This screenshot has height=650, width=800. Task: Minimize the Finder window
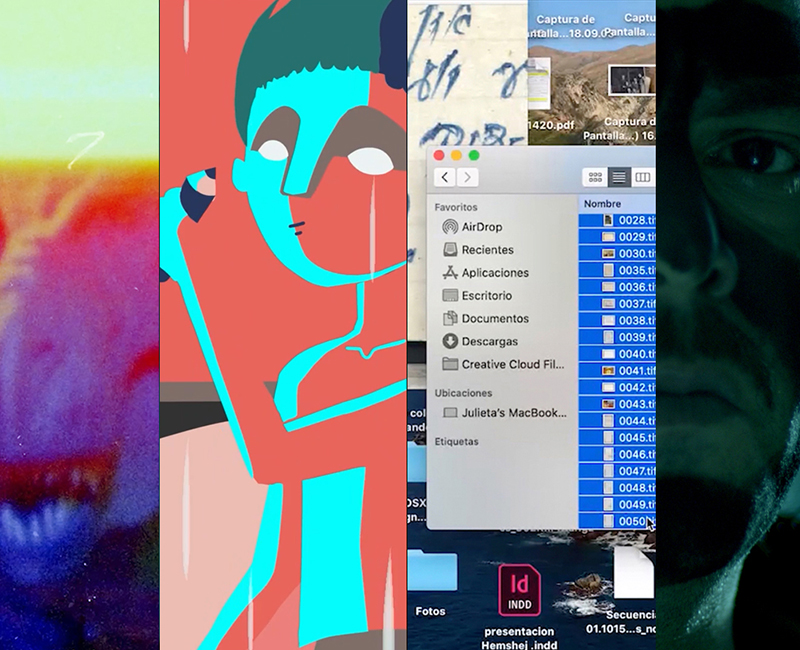tap(456, 155)
